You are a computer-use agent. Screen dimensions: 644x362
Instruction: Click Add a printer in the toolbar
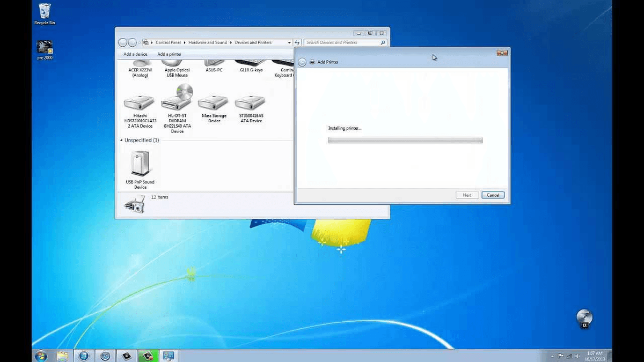(x=169, y=54)
